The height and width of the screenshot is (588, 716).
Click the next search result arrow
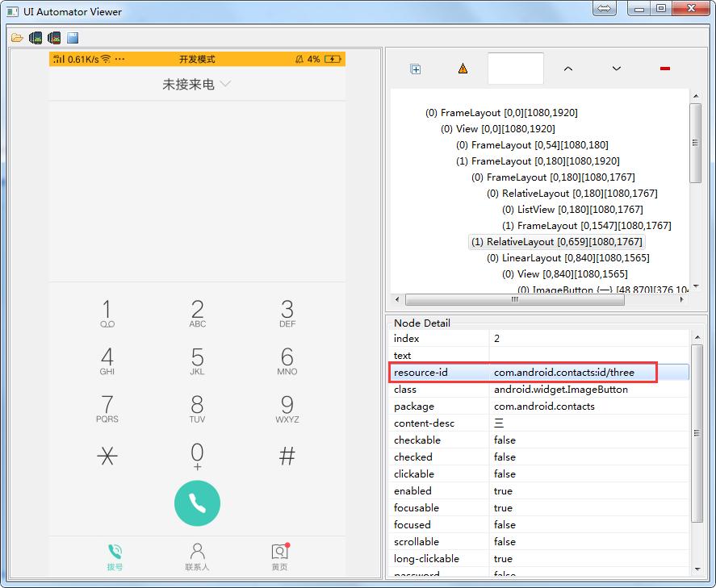click(616, 69)
